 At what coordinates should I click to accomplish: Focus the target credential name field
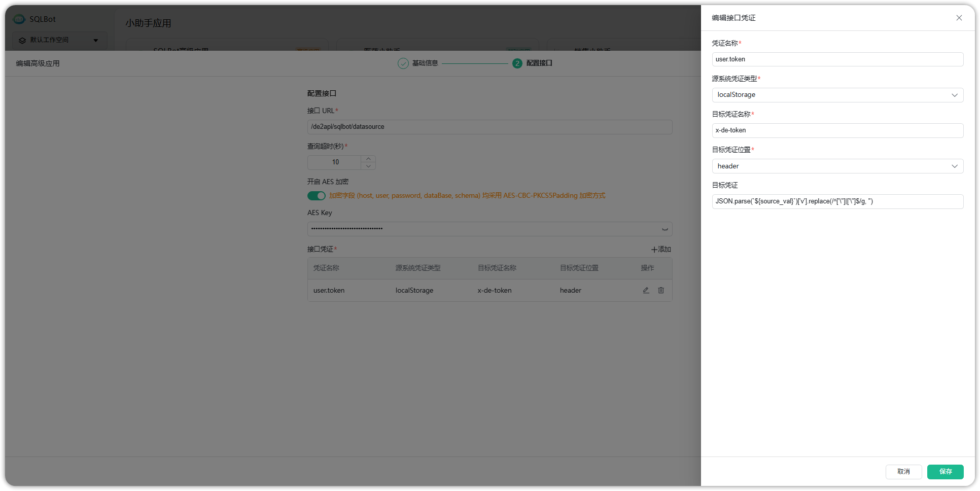[x=837, y=130]
